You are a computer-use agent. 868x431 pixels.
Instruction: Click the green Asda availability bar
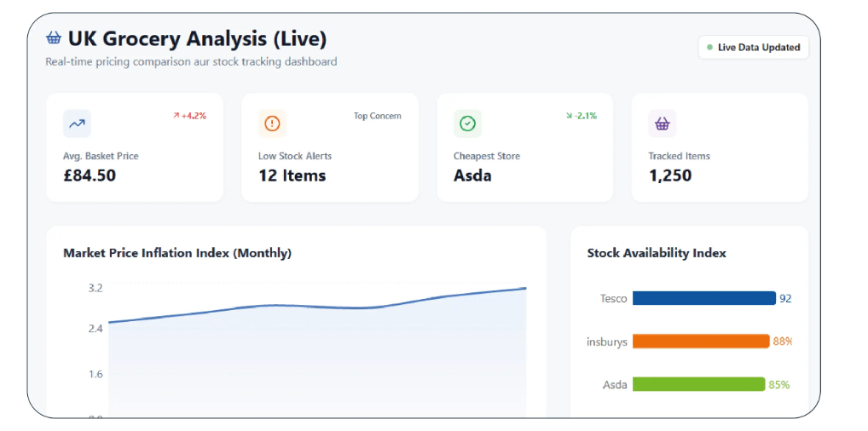click(698, 384)
